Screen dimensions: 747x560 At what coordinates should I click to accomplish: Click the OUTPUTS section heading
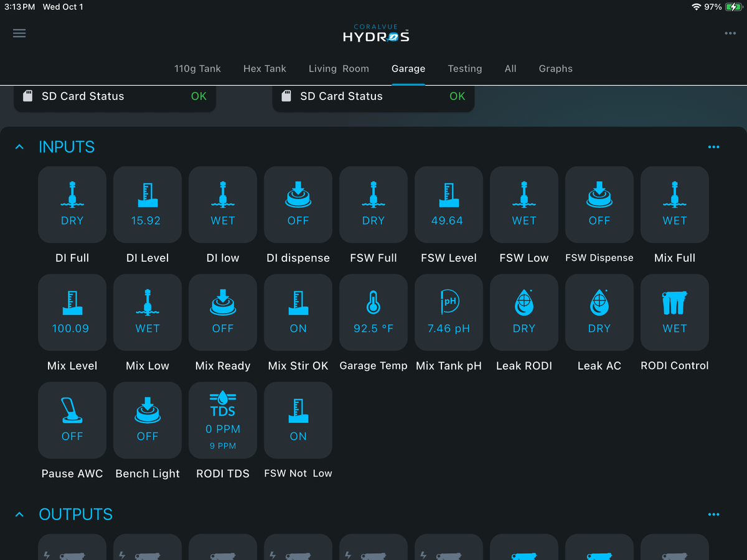point(76,515)
